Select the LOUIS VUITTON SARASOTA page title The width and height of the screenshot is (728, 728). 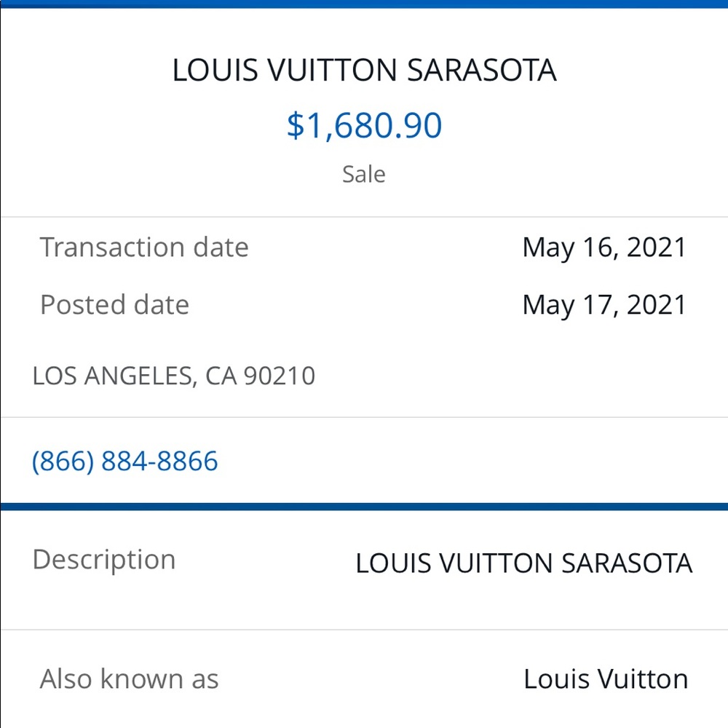point(364,71)
